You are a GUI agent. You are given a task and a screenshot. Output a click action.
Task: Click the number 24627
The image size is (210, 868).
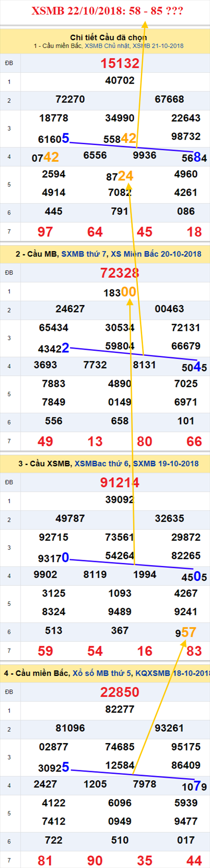point(70,309)
